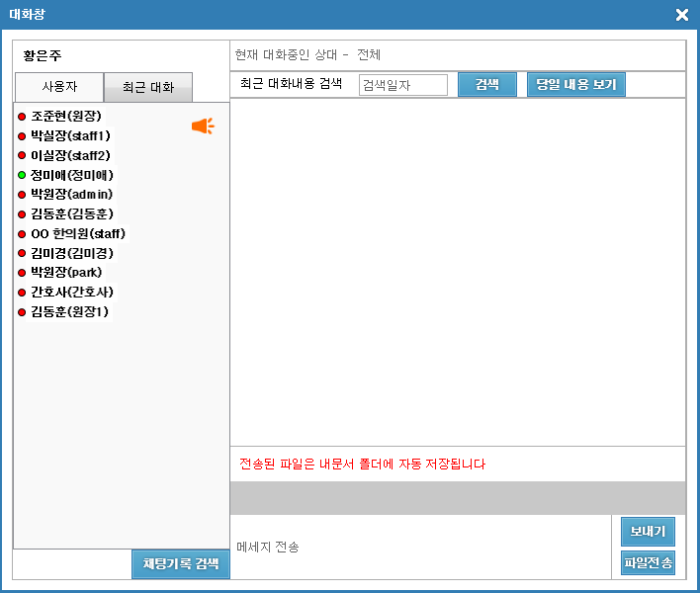Select user 김동훈(김동훈)
This screenshot has width=700, height=593.
tap(72, 214)
